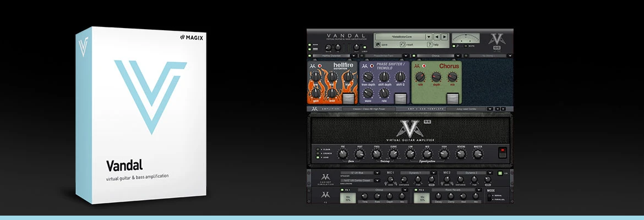Viewport: 644px width, 220px height.
Task: Toggle the amplifier red power switch
Action: coord(501,152)
